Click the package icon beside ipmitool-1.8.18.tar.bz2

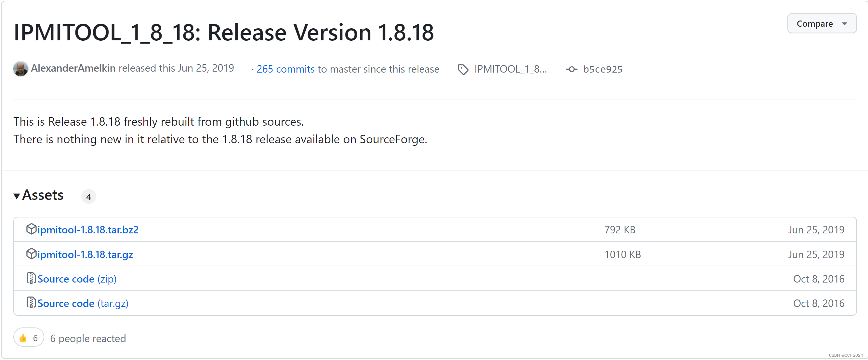pyautogui.click(x=31, y=229)
